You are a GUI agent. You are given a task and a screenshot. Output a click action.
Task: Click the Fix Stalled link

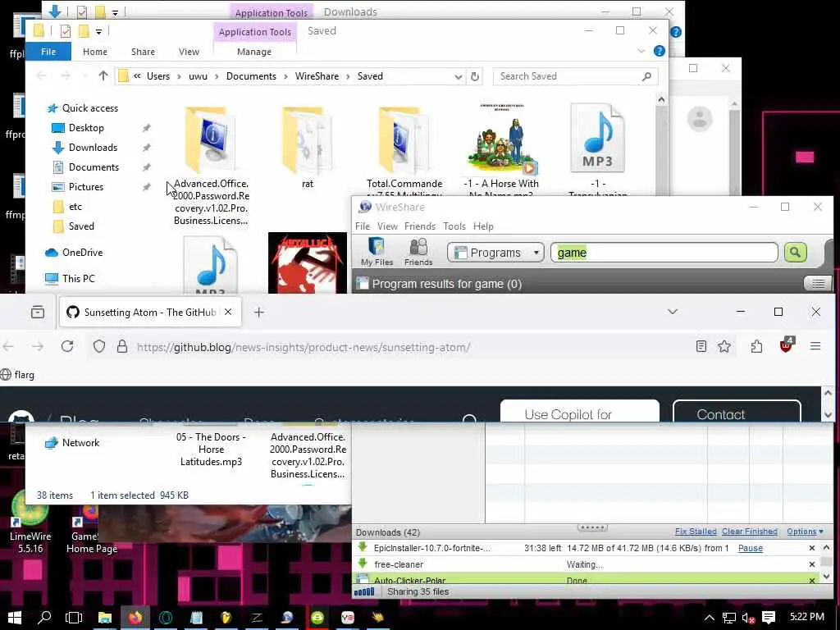point(696,532)
